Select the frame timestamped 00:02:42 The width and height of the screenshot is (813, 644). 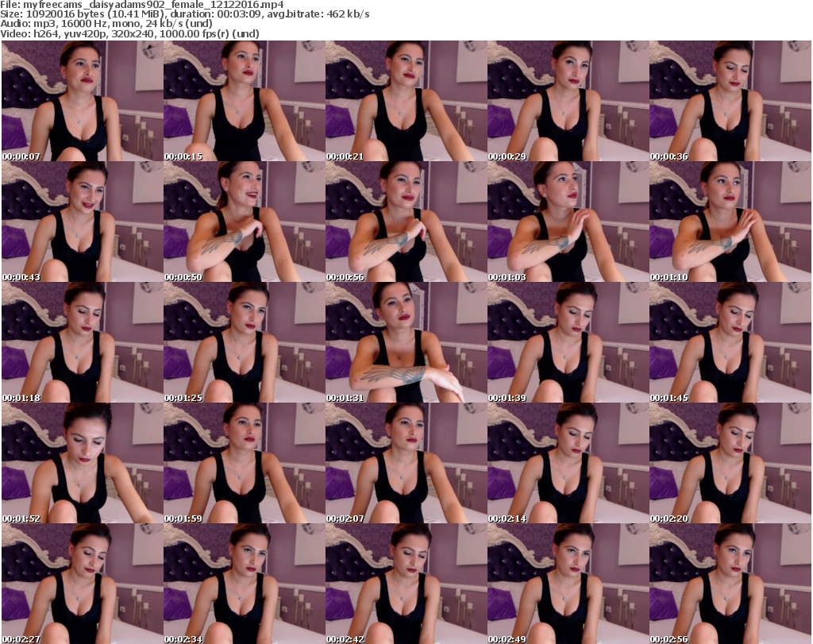(406, 584)
